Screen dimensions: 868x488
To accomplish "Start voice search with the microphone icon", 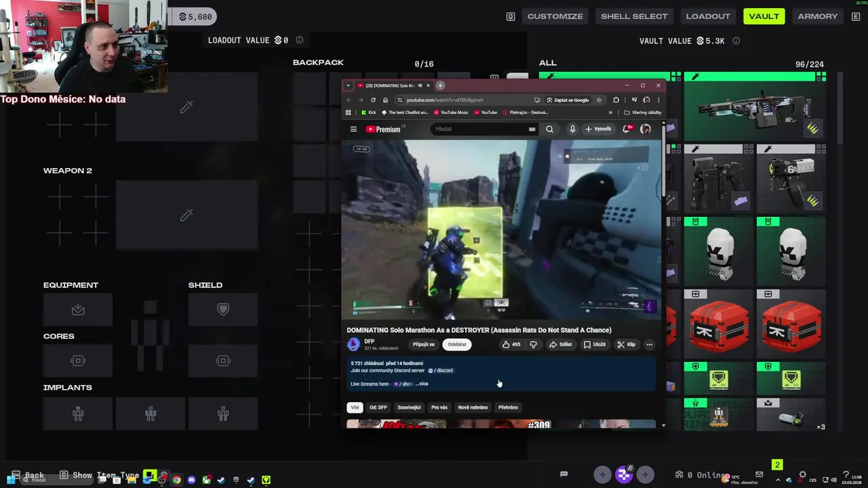I will coord(572,129).
